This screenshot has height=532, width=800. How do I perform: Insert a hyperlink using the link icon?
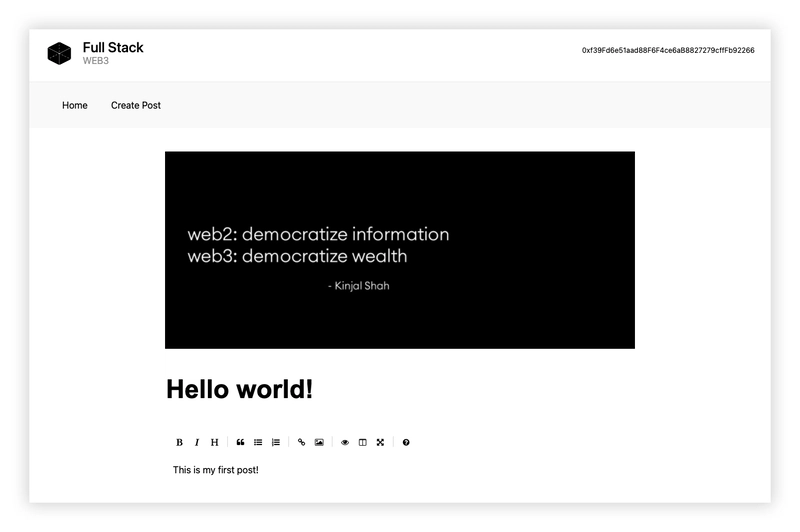pyautogui.click(x=302, y=442)
